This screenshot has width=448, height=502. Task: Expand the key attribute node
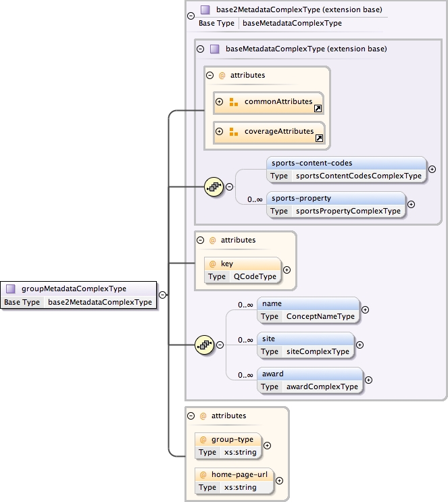tap(287, 270)
